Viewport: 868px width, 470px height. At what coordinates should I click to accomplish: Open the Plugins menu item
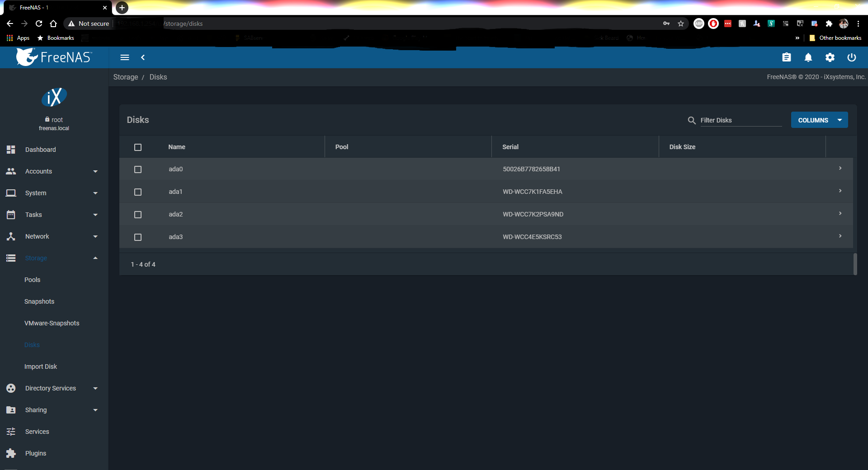[x=36, y=453]
